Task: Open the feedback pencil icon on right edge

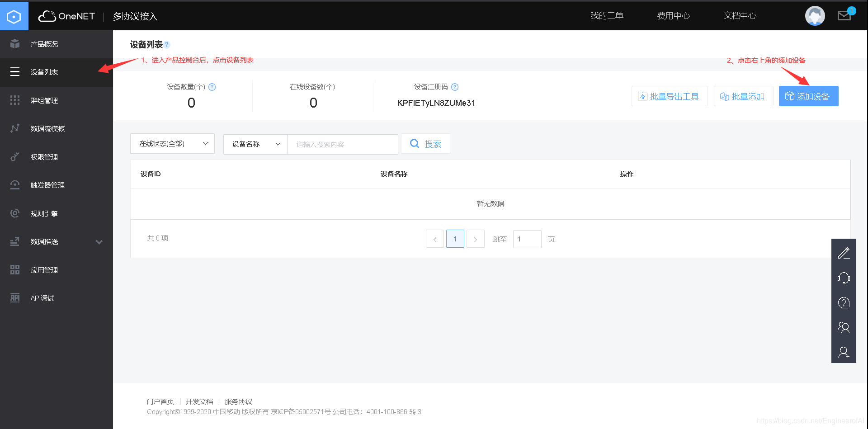Action: (x=844, y=253)
